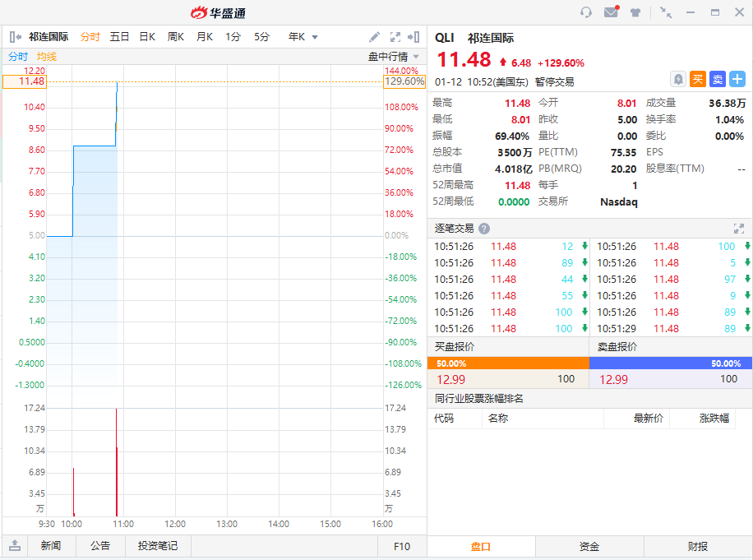Toggle the 均线 average line display

[x=47, y=57]
